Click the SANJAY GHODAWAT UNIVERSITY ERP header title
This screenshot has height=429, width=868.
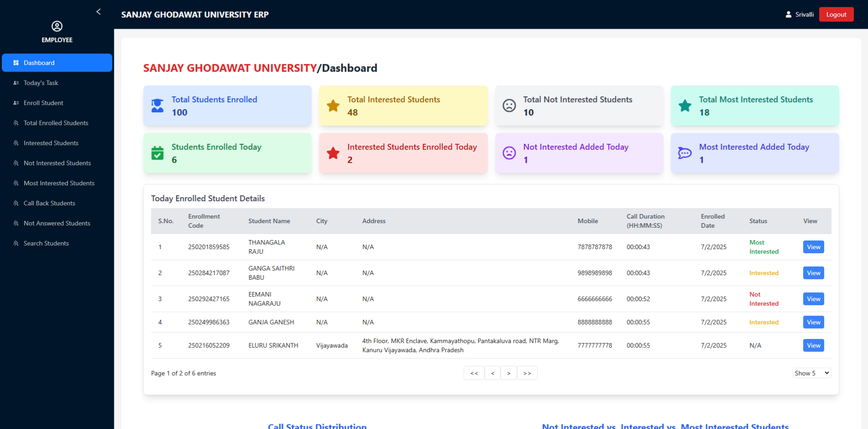coord(195,15)
